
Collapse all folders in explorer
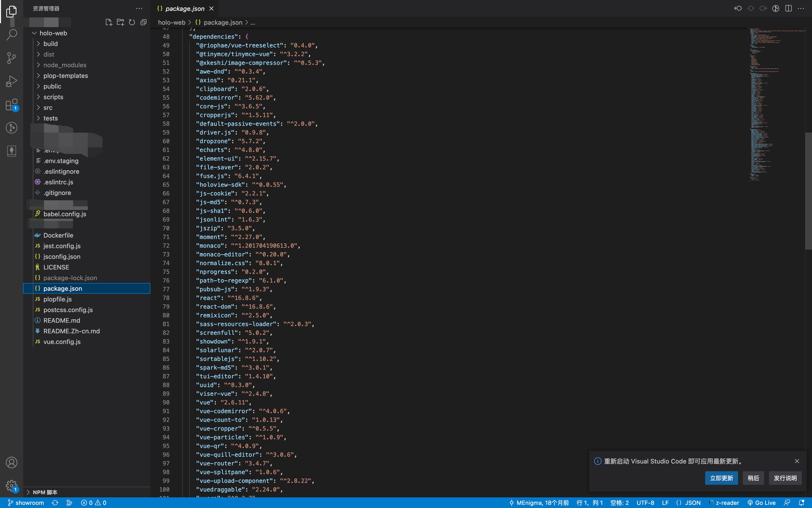[x=143, y=22]
